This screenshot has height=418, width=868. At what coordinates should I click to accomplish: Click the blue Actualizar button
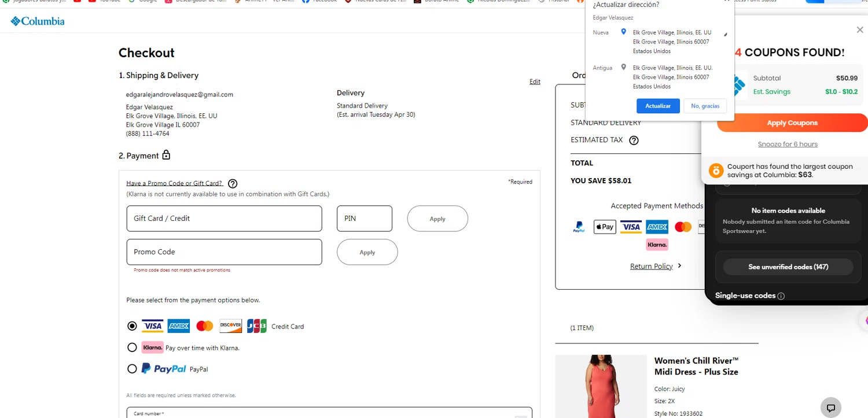pos(658,106)
